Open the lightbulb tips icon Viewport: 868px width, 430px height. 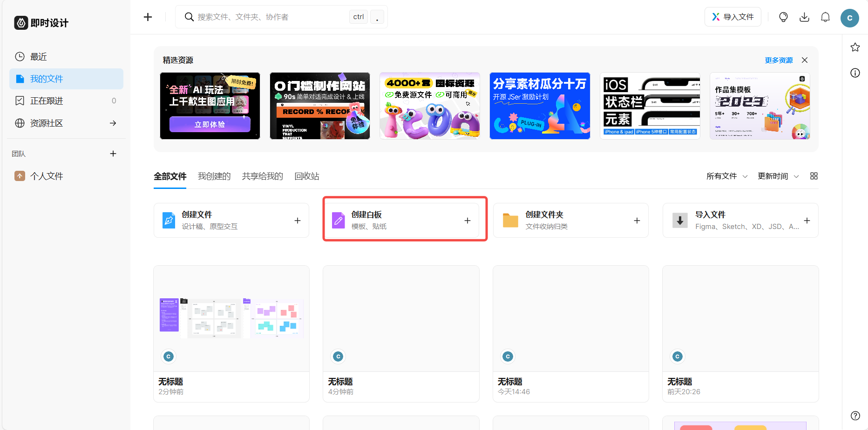pos(783,17)
